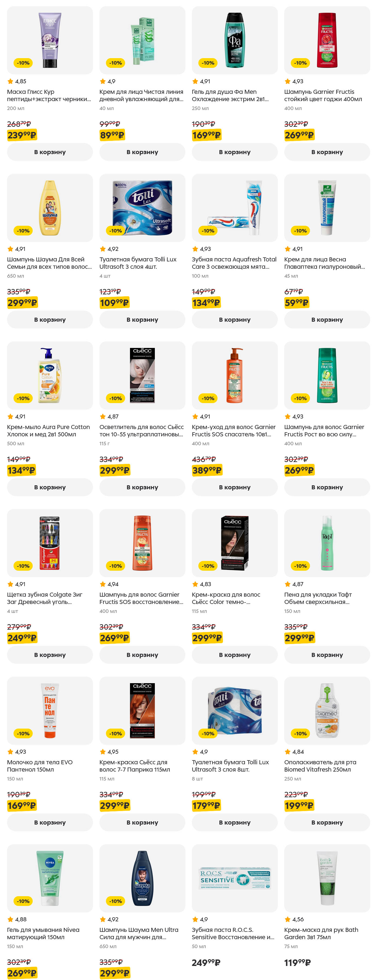Viewport: 374px width, 980px height.
Task: Open the Aura Pure Cotton soap image
Action: (x=50, y=375)
